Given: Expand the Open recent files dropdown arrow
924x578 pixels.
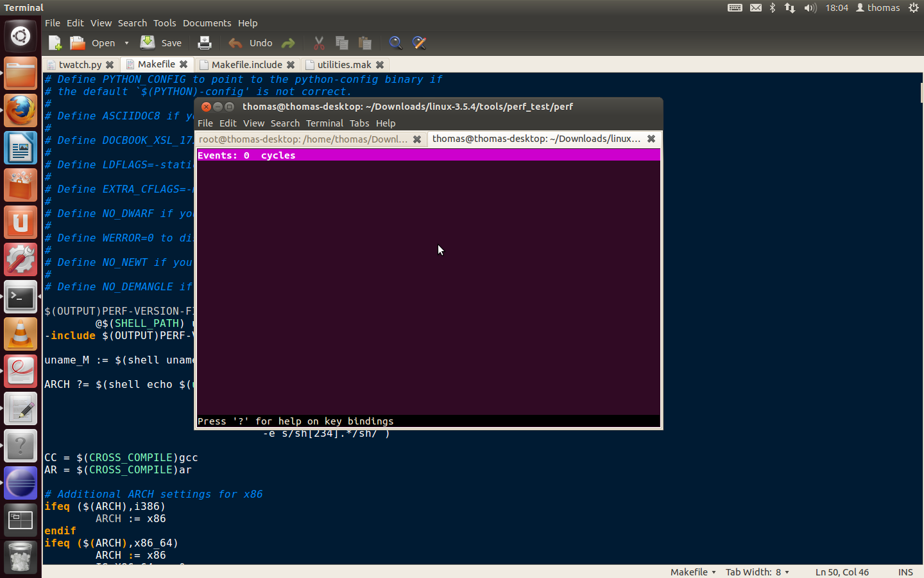Looking at the screenshot, I should (126, 43).
